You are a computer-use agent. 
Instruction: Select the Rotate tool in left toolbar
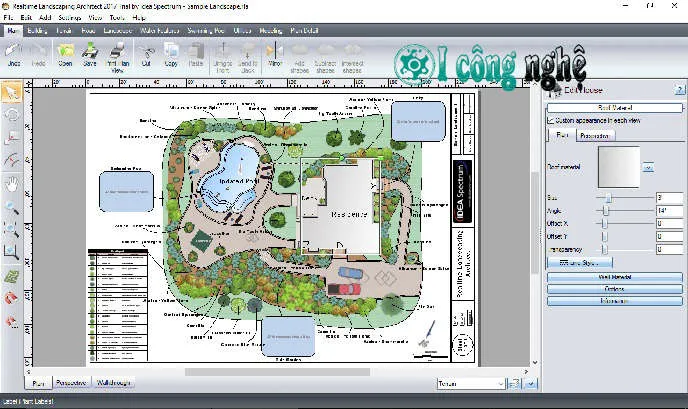[x=12, y=115]
